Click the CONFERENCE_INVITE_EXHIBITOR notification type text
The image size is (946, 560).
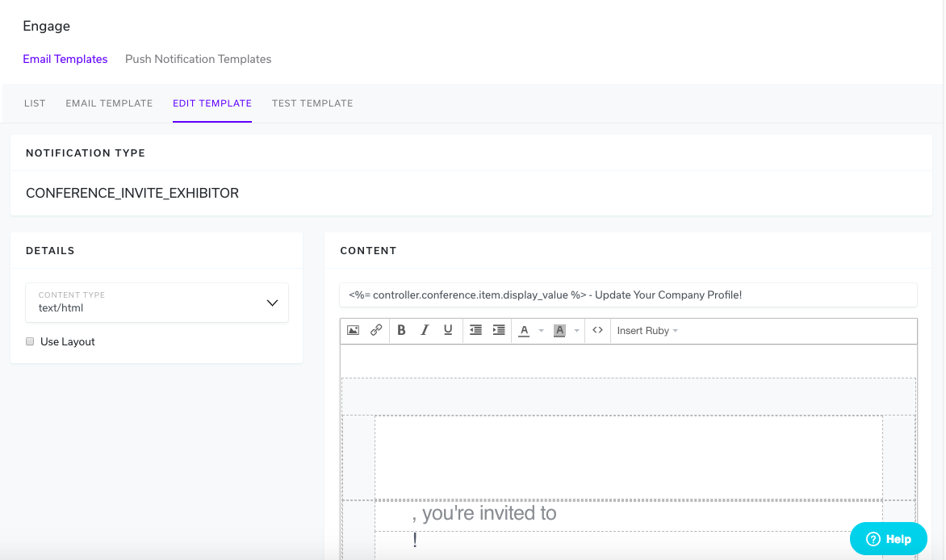[132, 193]
